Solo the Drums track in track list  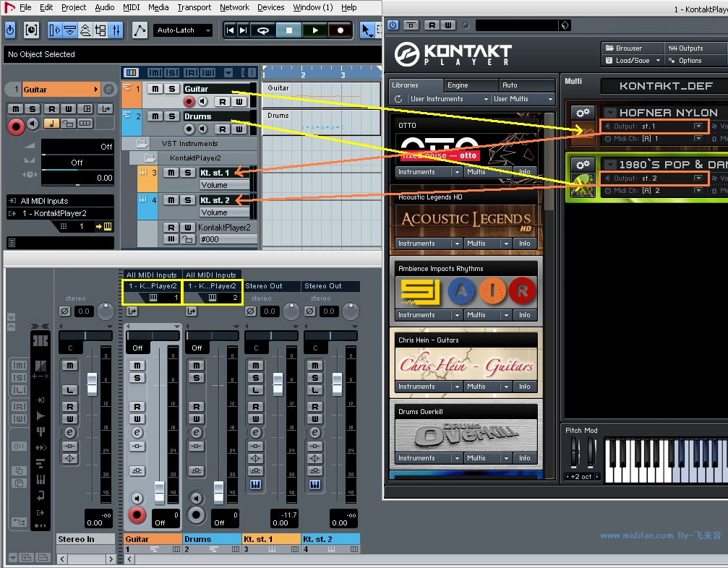pos(172,116)
